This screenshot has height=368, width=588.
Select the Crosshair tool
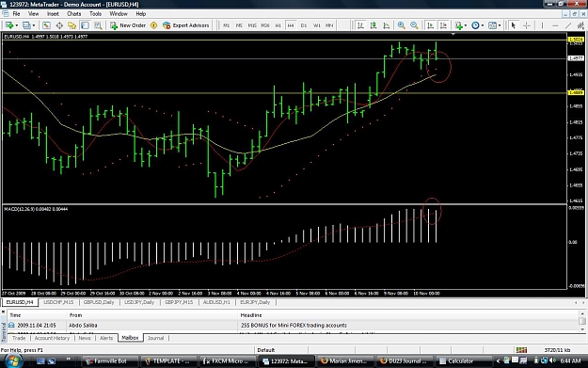point(527,25)
